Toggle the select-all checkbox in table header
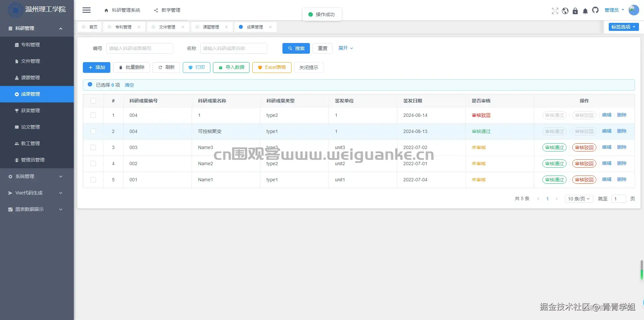The image size is (644, 320). click(x=93, y=101)
